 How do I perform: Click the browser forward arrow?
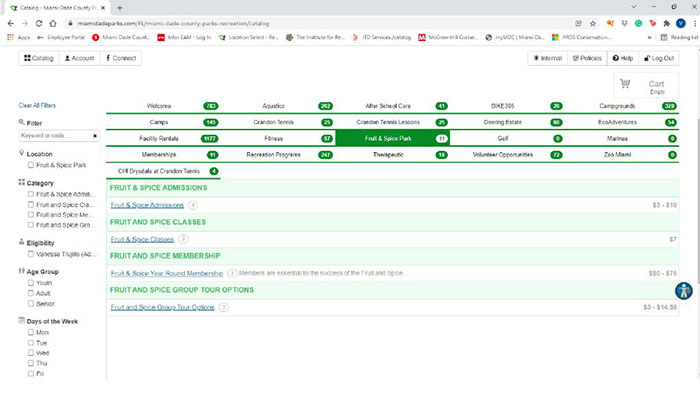click(x=25, y=24)
